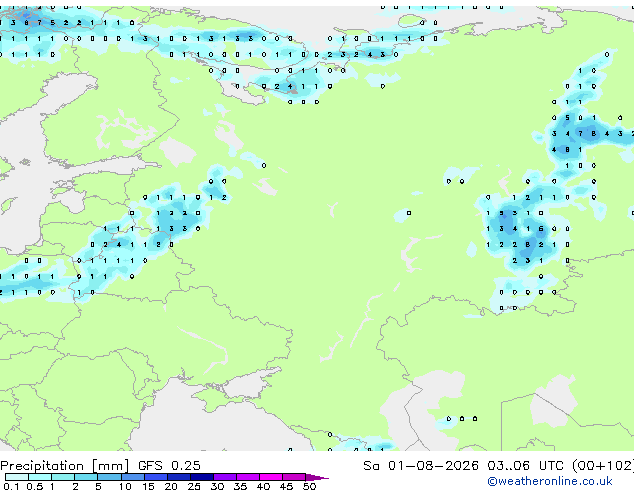Pick the 30–35 mm purple legend swatch
Screen dimensions: 634x490
pyautogui.click(x=224, y=477)
